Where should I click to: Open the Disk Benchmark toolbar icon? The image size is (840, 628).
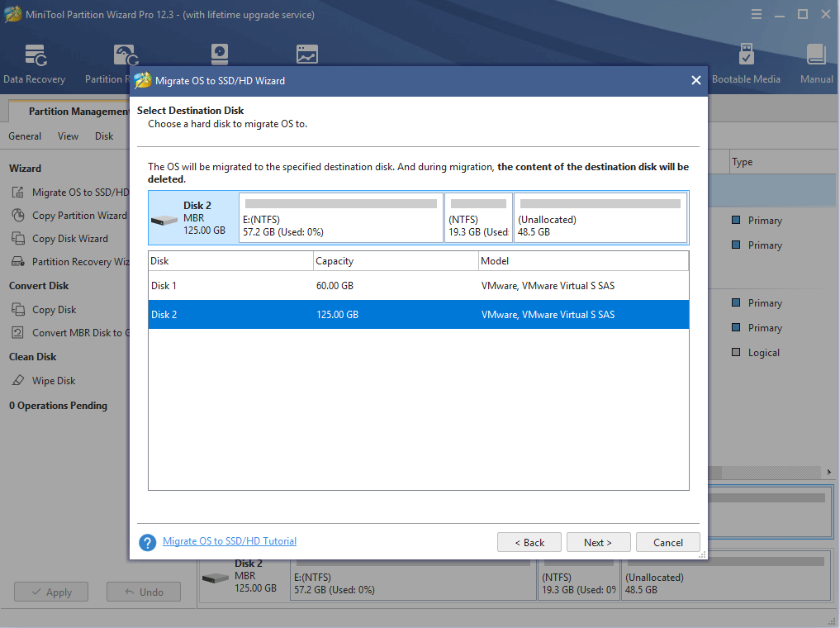click(x=220, y=54)
